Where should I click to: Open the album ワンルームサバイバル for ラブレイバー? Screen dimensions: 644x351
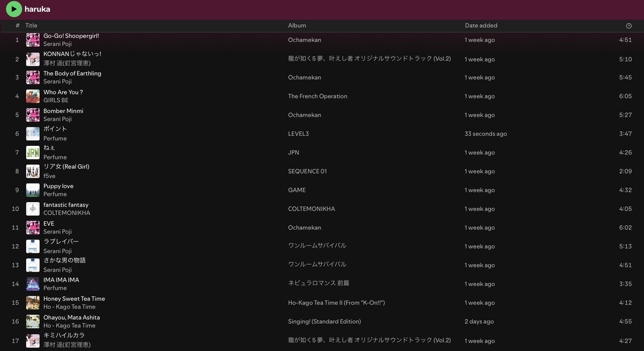[317, 246]
